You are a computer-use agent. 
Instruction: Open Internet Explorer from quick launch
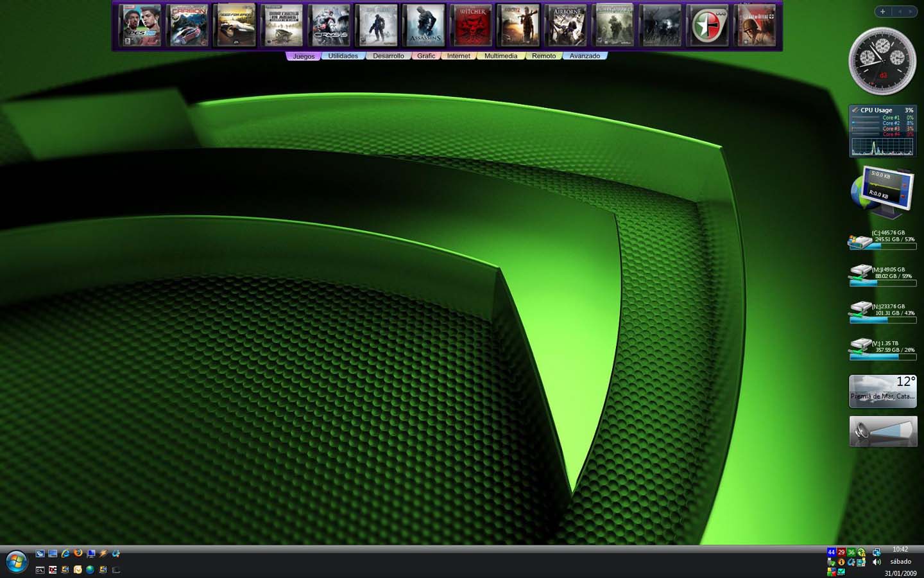(65, 553)
